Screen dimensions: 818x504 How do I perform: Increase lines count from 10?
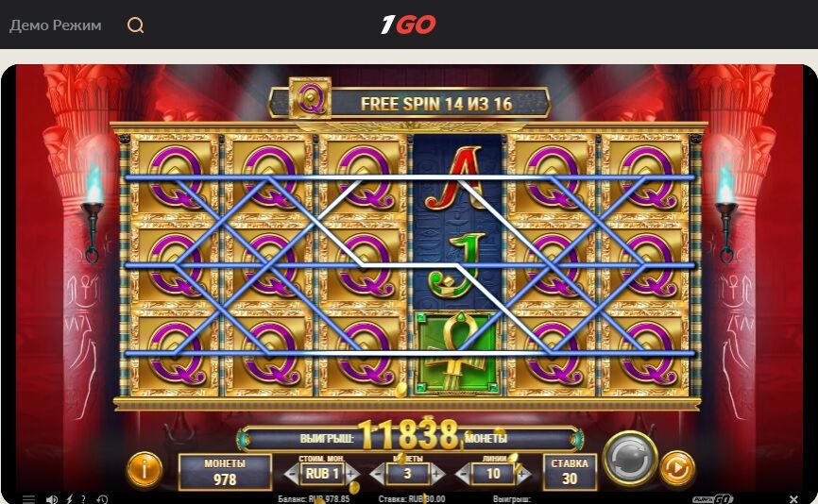(523, 475)
